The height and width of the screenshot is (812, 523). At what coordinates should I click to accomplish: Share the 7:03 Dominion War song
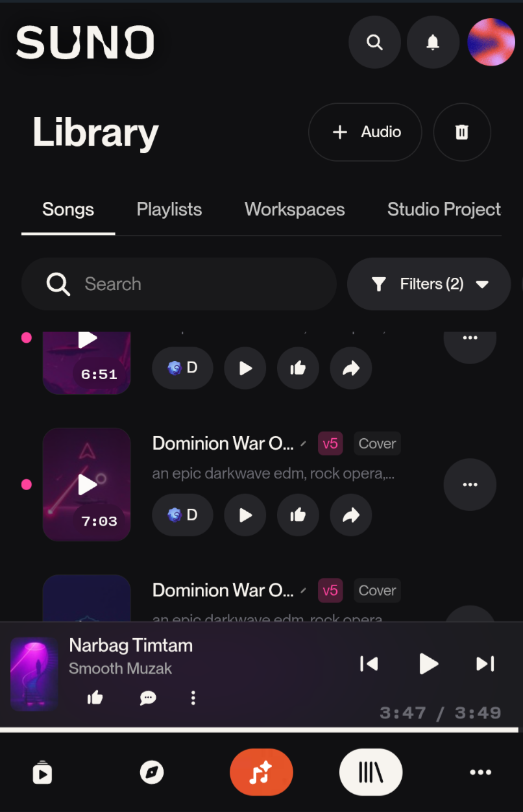351,515
